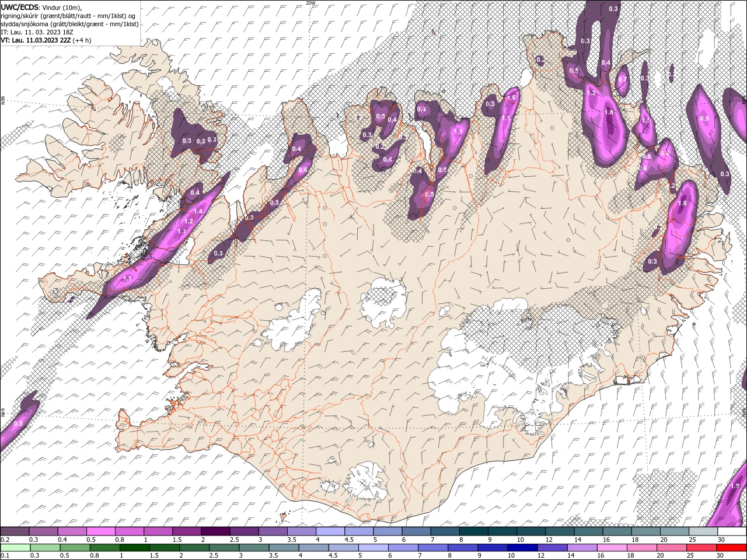Click the 1.2 precipitation value on the map
Image resolution: width=747 pixels, height=560 pixels.
click(x=189, y=222)
